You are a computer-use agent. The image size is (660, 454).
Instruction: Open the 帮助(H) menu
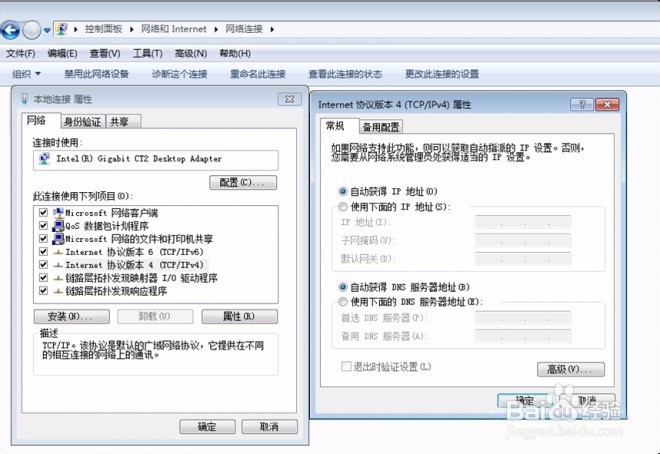[x=235, y=53]
